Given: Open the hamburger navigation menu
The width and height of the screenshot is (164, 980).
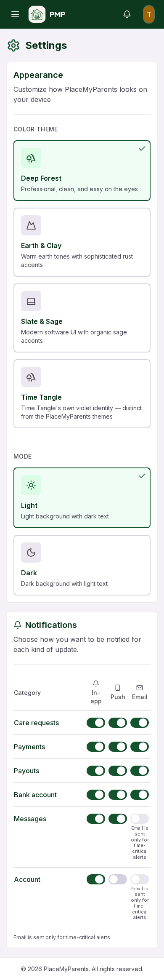Looking at the screenshot, I should 15,14.
